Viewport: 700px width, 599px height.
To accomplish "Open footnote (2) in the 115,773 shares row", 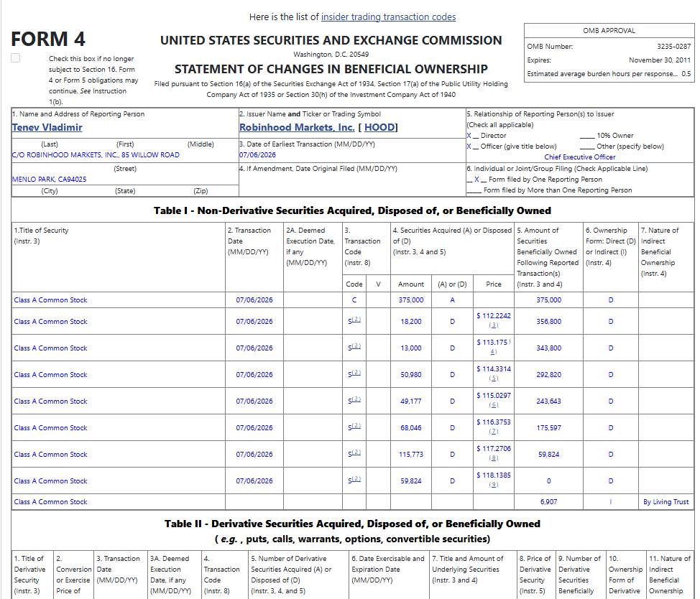I will point(356,452).
